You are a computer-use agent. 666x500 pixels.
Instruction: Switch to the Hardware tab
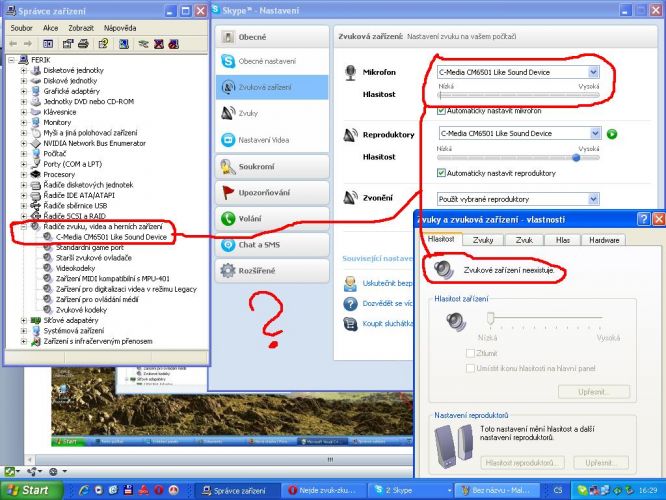pos(604,240)
